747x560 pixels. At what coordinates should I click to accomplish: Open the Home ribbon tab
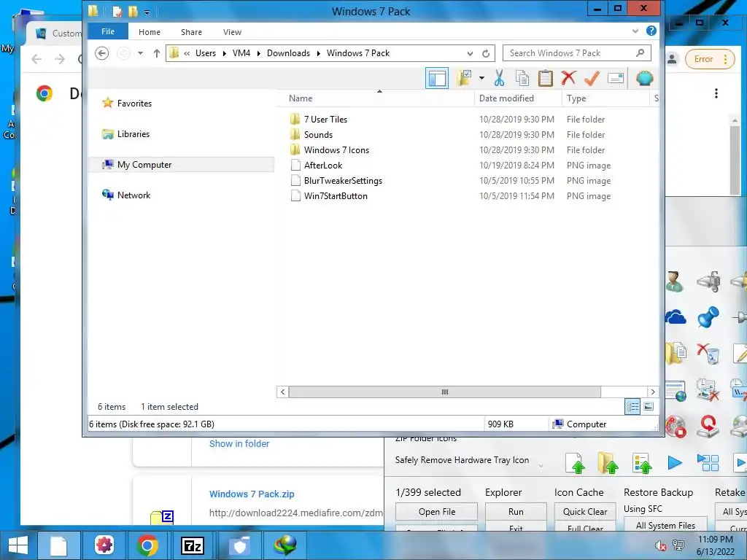150,32
